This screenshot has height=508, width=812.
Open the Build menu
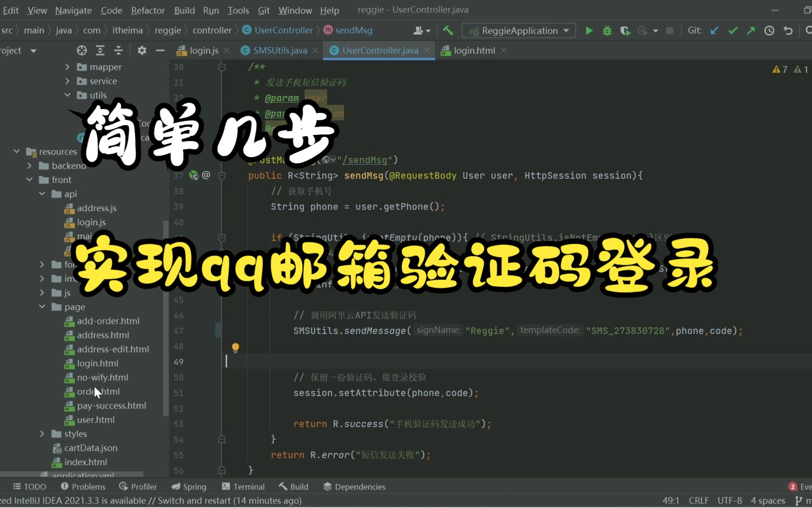184,10
